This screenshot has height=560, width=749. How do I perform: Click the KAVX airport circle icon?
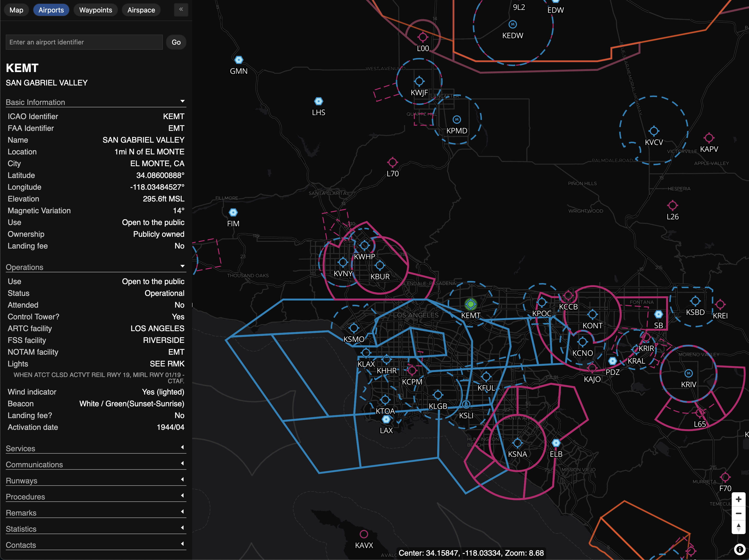pos(364,534)
